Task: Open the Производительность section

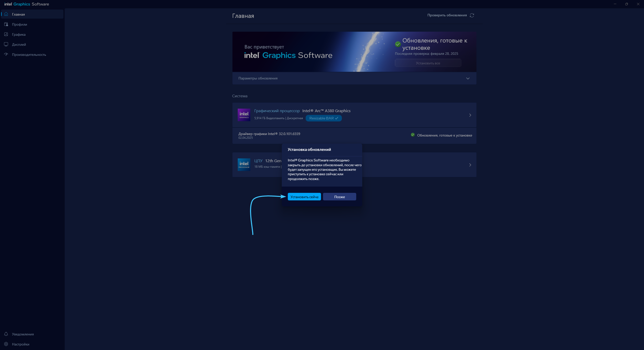Action: (32, 55)
